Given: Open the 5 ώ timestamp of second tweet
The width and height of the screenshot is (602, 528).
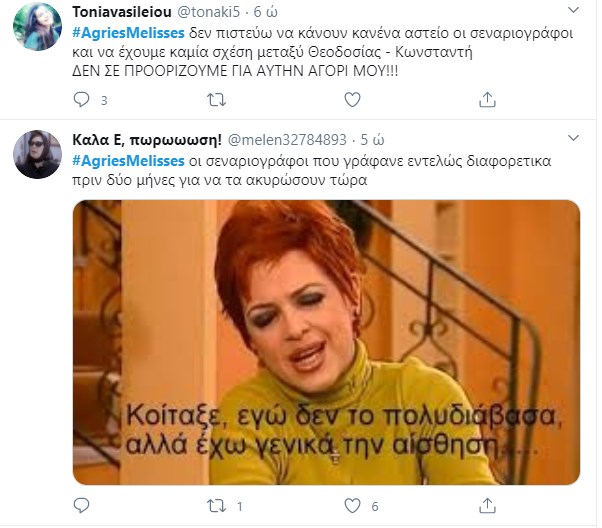Looking at the screenshot, I should tap(372, 140).
